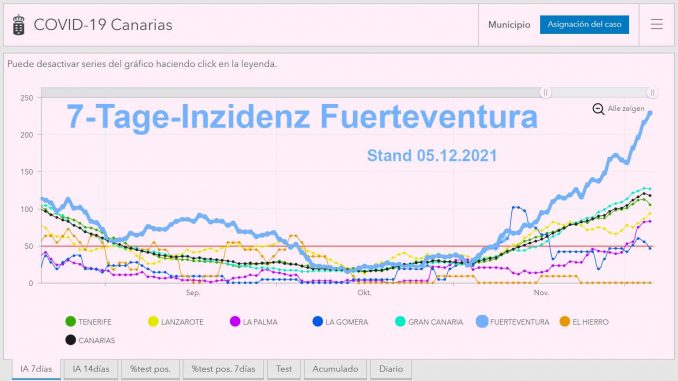Open the %test pos. tab

coord(150,369)
